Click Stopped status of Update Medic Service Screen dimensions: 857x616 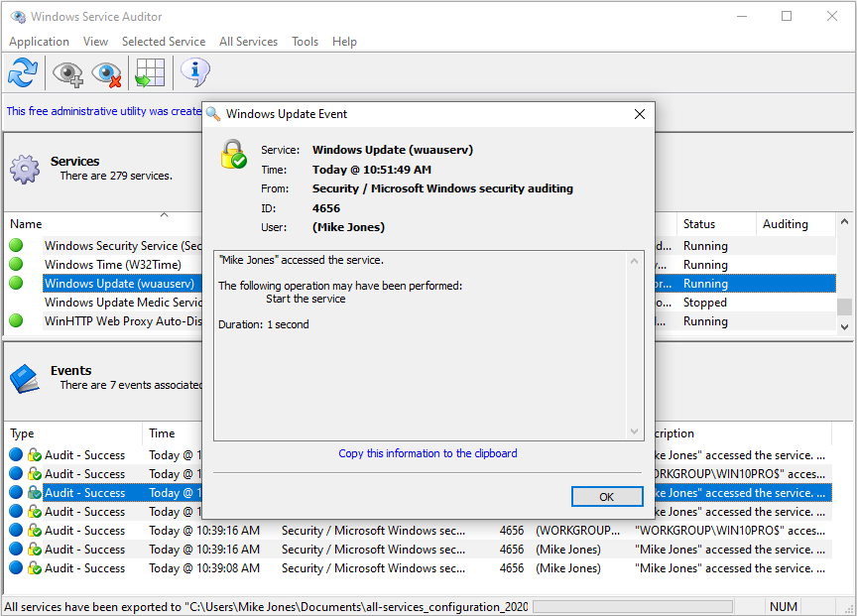click(x=705, y=303)
